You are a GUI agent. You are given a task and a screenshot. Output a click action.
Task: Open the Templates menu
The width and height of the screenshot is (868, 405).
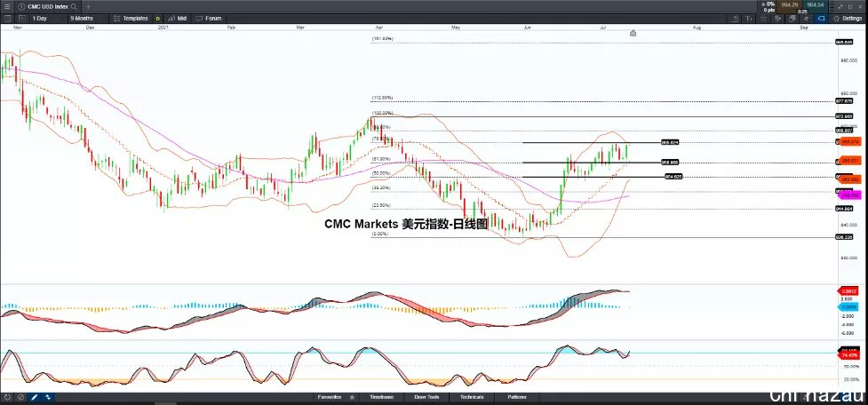coord(131,19)
